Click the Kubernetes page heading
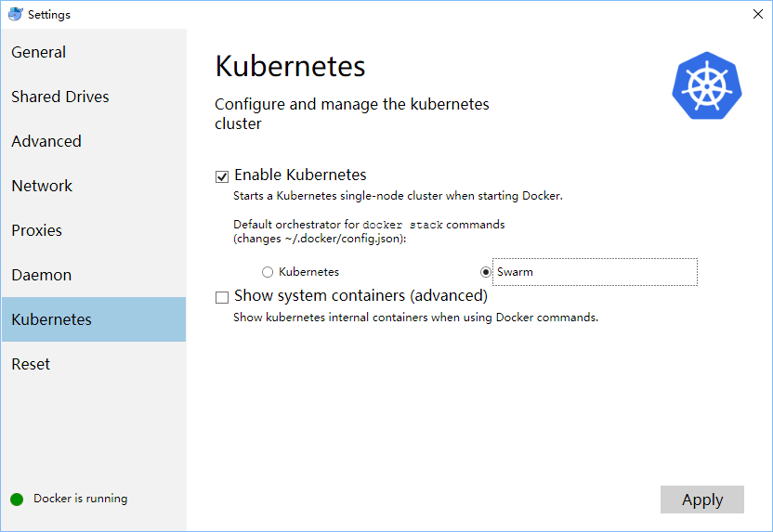The image size is (773, 532). click(290, 66)
